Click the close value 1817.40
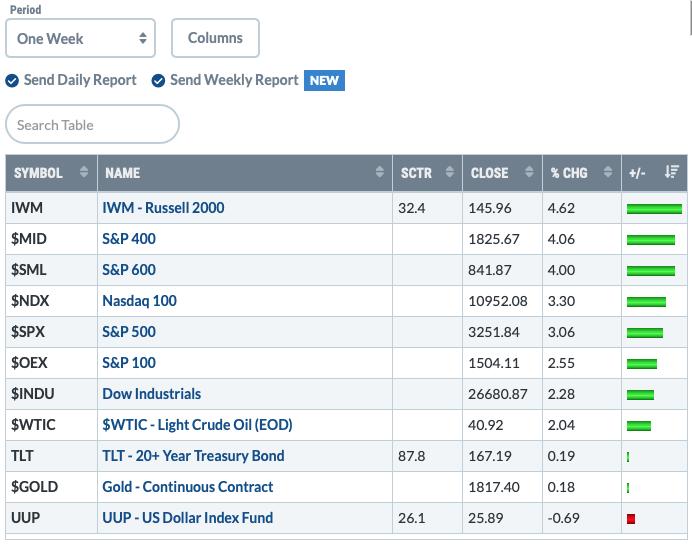The height and width of the screenshot is (545, 692). [x=494, y=487]
